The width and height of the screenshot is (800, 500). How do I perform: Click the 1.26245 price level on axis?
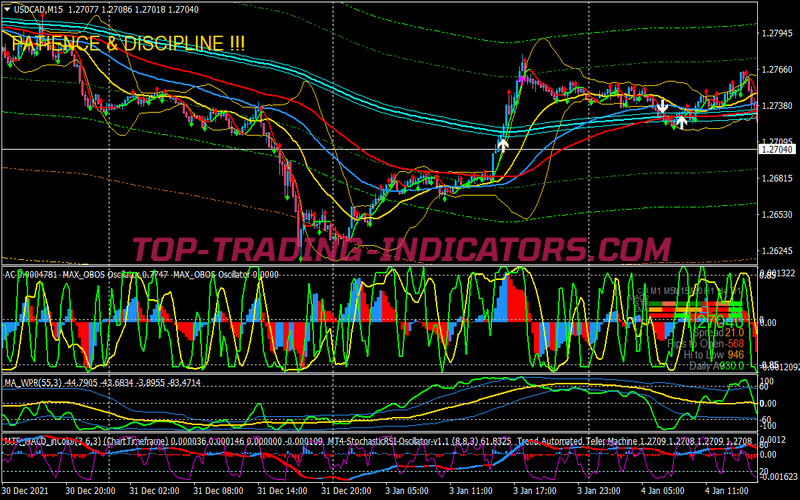[777, 251]
